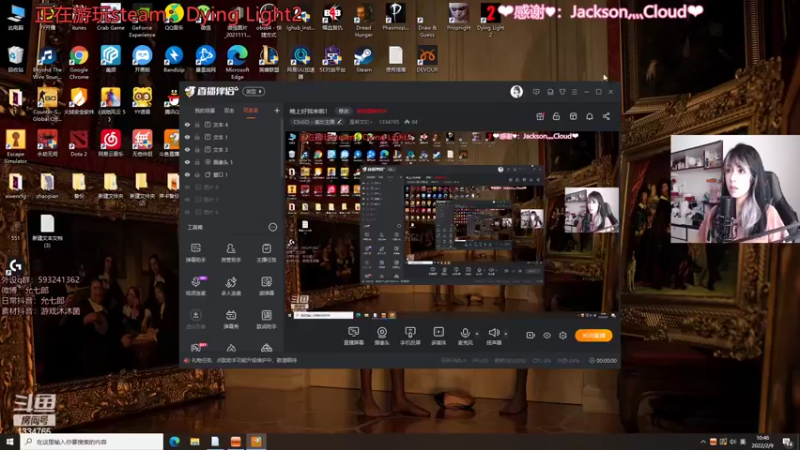Viewport: 800px width, 450px height.
Task: Expand speaker options arrow
Action: click(506, 334)
